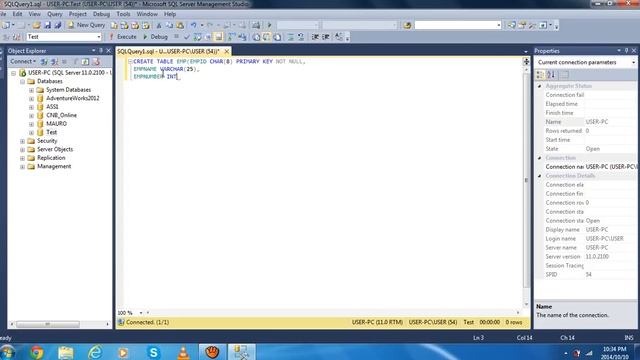Screen dimensions: 640x360
Task: Start the Debug button in the toolbar
Action: 156,37
